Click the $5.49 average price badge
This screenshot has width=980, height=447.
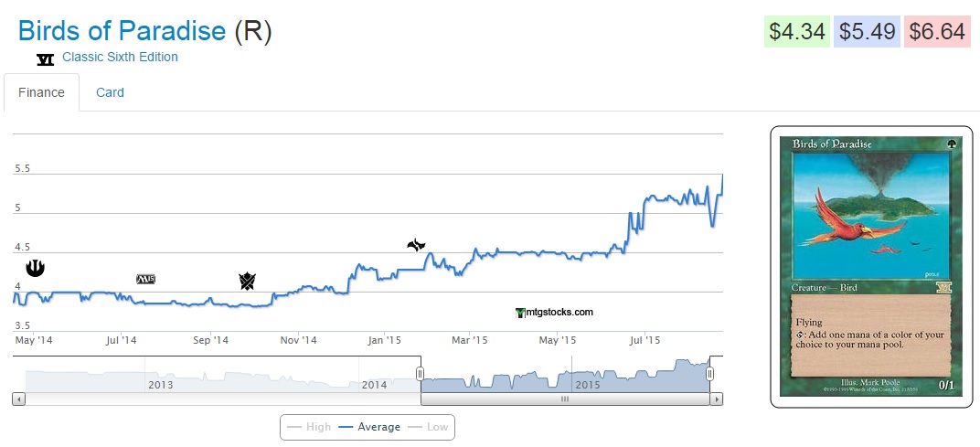(867, 32)
